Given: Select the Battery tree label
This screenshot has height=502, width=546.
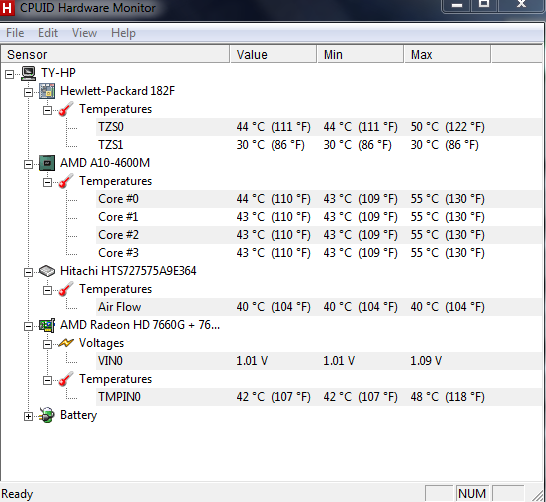Looking at the screenshot, I should 78,415.
